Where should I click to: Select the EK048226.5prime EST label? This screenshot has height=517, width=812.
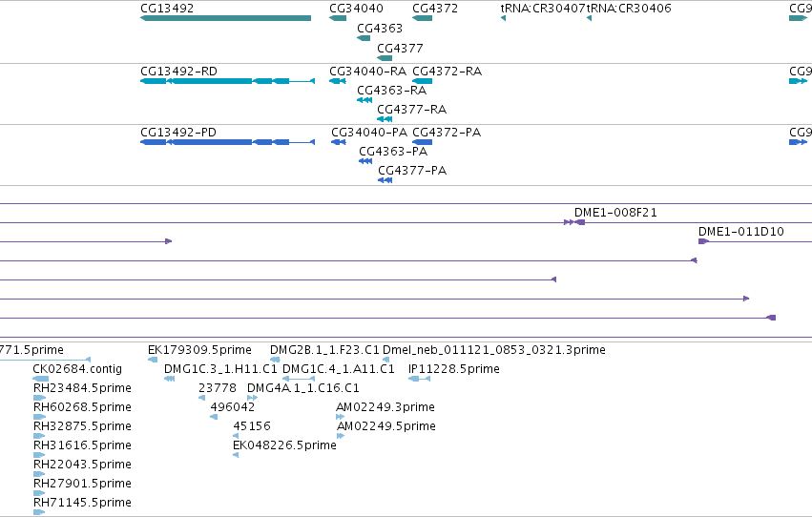[x=285, y=445]
